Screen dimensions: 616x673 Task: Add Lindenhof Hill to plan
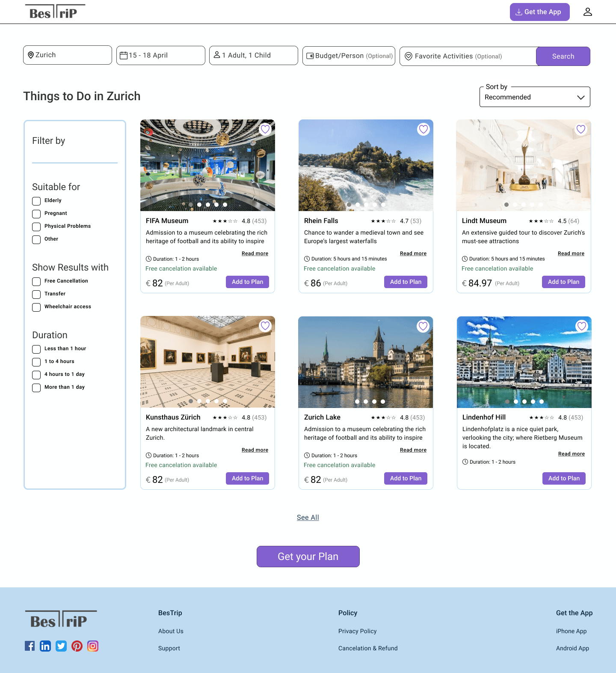(564, 478)
